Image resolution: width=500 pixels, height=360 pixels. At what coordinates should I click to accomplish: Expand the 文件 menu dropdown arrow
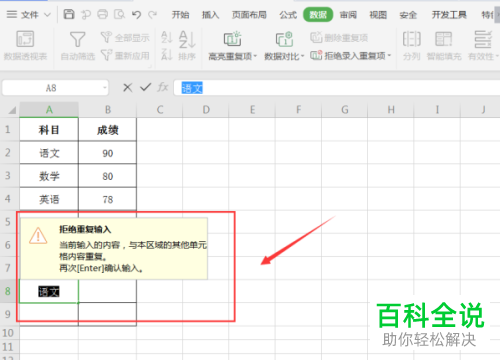point(47,15)
